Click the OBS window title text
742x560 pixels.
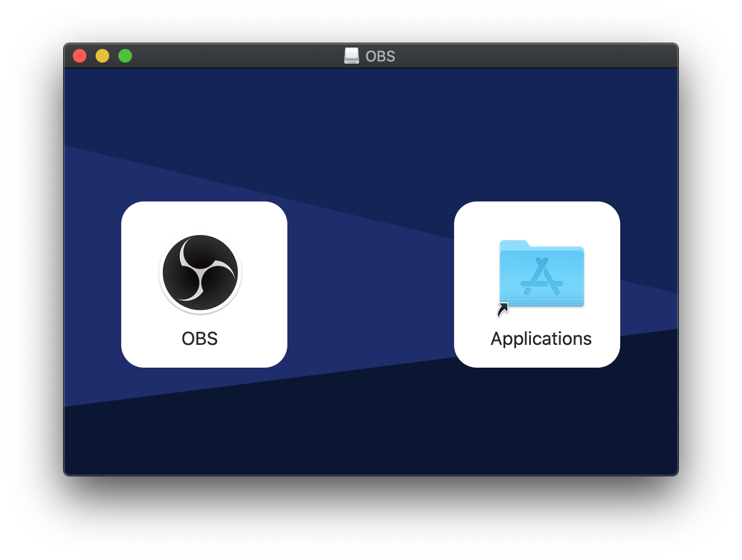coord(380,56)
